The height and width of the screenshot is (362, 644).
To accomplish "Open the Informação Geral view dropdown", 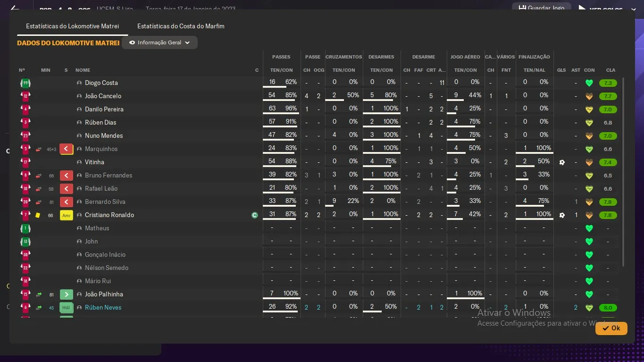I will click(x=159, y=42).
